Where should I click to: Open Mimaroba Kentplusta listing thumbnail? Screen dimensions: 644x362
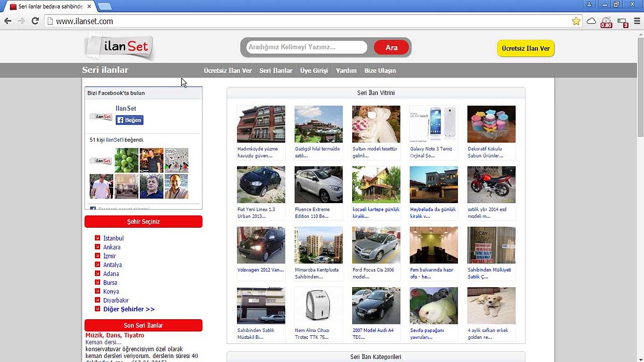[318, 245]
